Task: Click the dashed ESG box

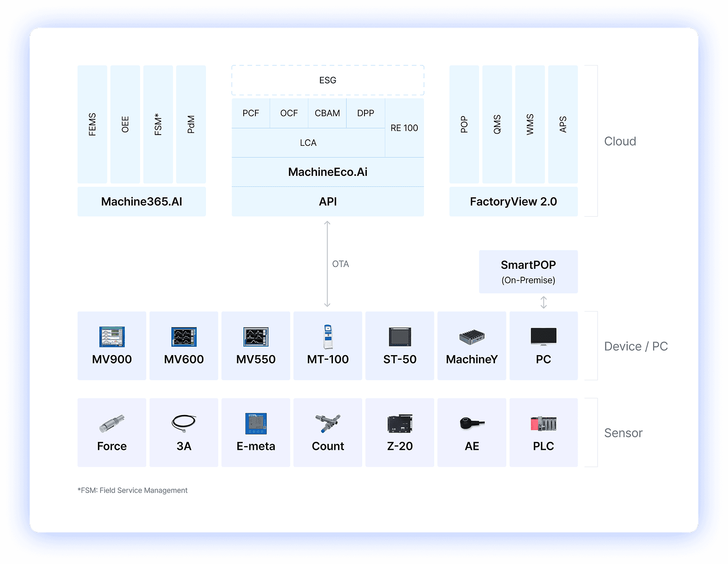Action: (x=328, y=80)
